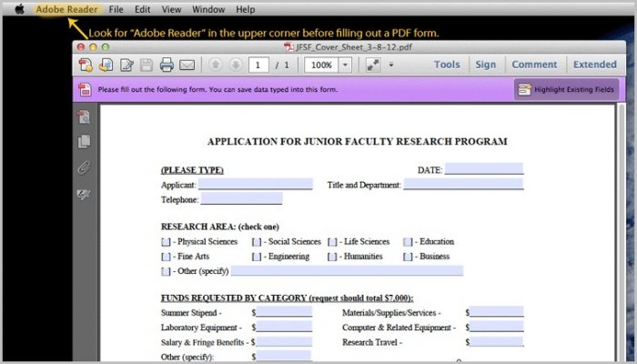
Task: Check the Humanities box
Action: (x=332, y=257)
